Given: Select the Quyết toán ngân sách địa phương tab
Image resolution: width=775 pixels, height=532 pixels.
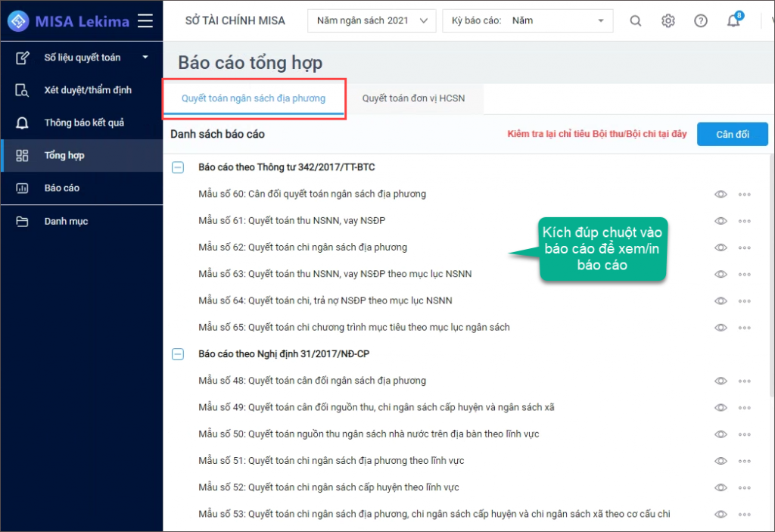Looking at the screenshot, I should tap(255, 98).
